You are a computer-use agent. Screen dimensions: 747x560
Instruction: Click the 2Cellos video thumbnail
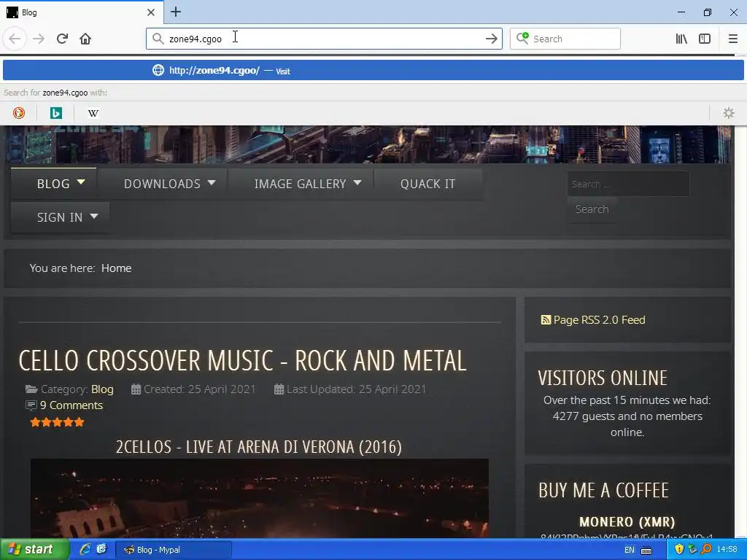pyautogui.click(x=260, y=498)
